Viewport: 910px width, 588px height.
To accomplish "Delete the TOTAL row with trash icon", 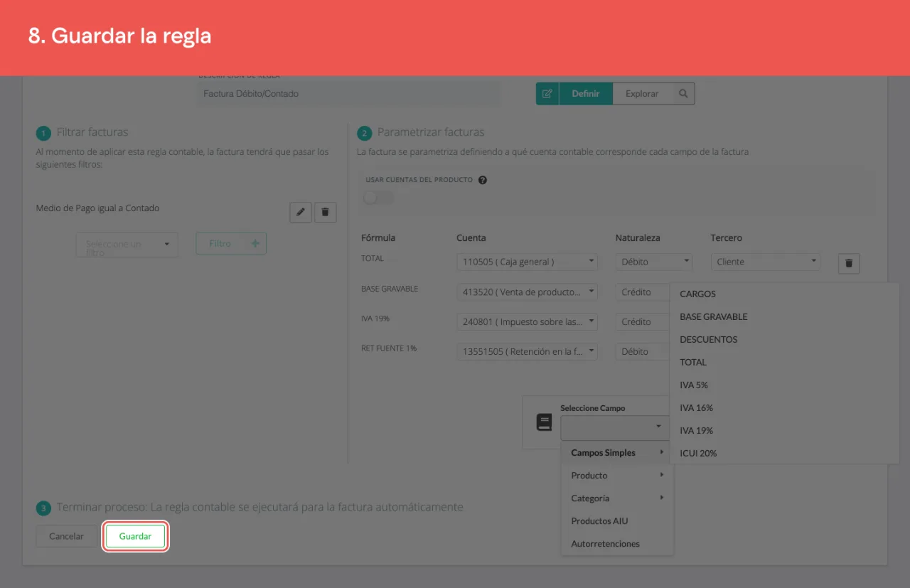I will [849, 263].
